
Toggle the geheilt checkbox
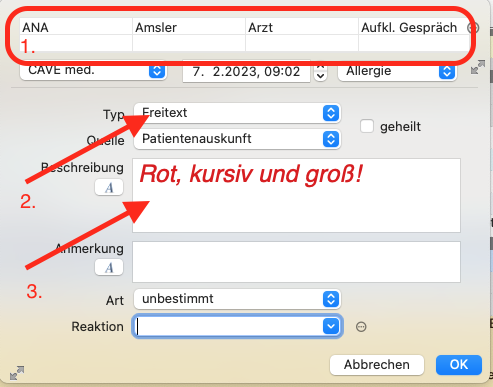pyautogui.click(x=367, y=126)
